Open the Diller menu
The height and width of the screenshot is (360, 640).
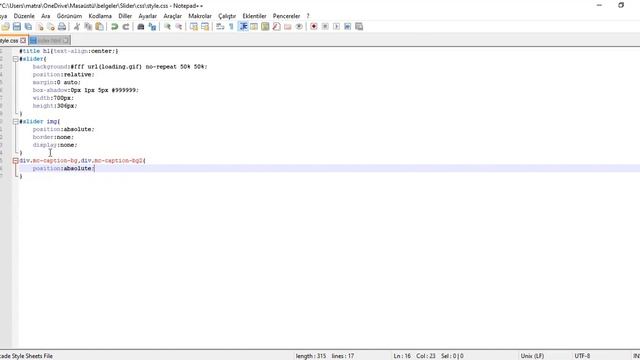pyautogui.click(x=125, y=16)
